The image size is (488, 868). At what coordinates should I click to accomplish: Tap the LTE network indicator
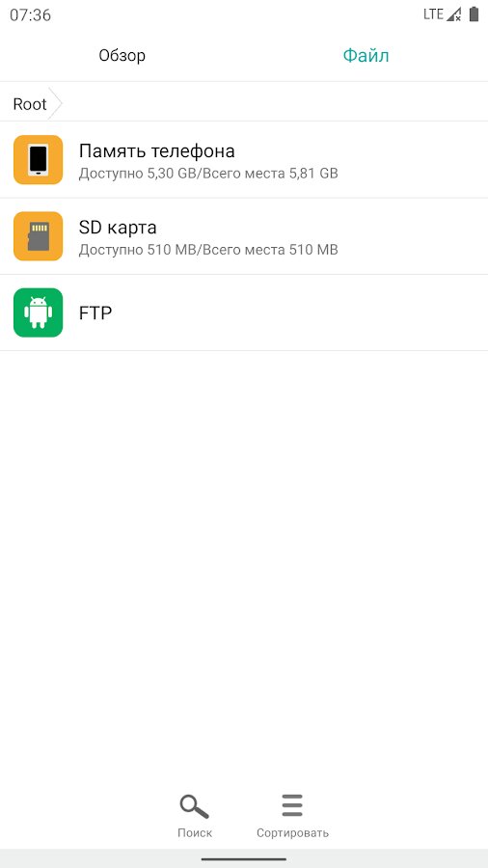(433, 14)
